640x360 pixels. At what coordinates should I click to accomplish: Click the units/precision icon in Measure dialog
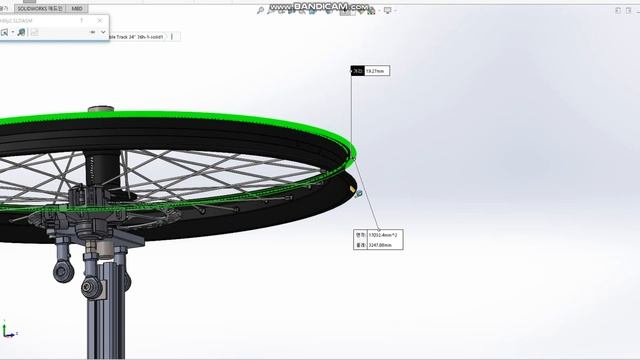21,32
